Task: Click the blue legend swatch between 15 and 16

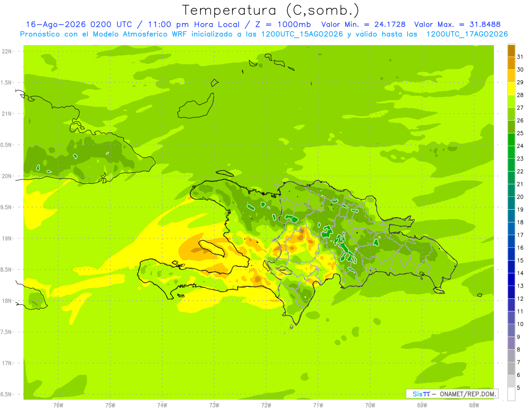Action: click(511, 254)
